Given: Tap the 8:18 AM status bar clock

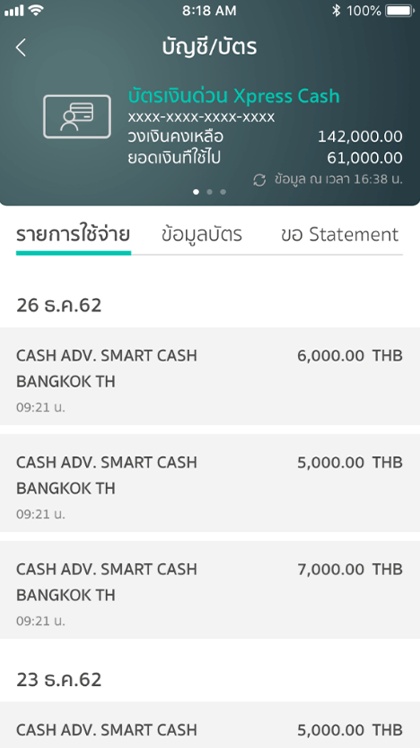Looking at the screenshot, I should pos(209,10).
